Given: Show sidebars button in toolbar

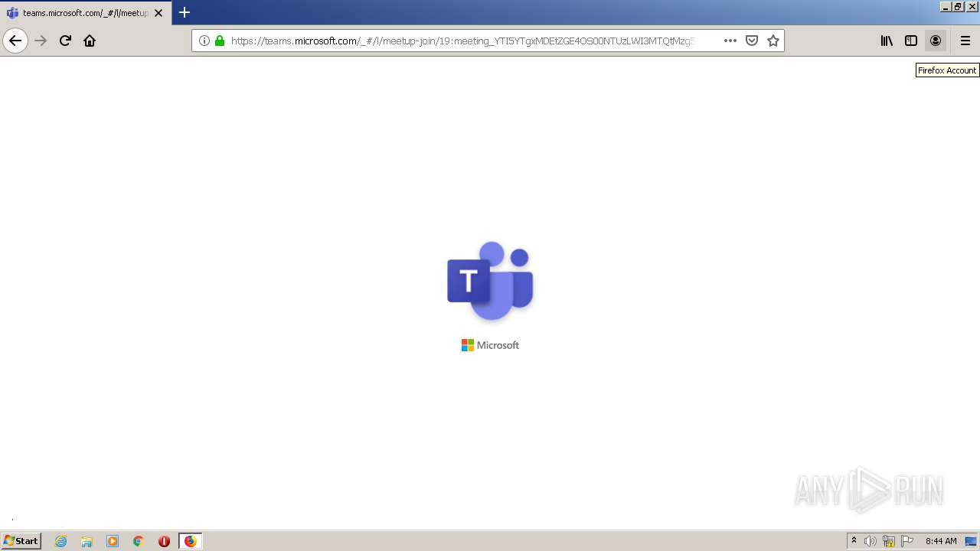Looking at the screenshot, I should (x=911, y=41).
